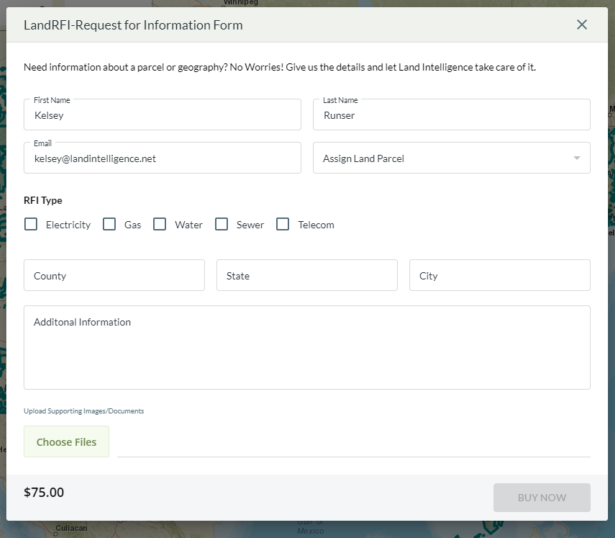Toggle the Sewer checkbox
The height and width of the screenshot is (538, 615).
click(x=222, y=225)
